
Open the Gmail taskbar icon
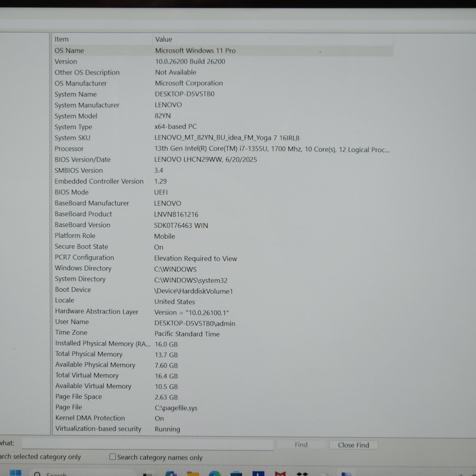280,474
